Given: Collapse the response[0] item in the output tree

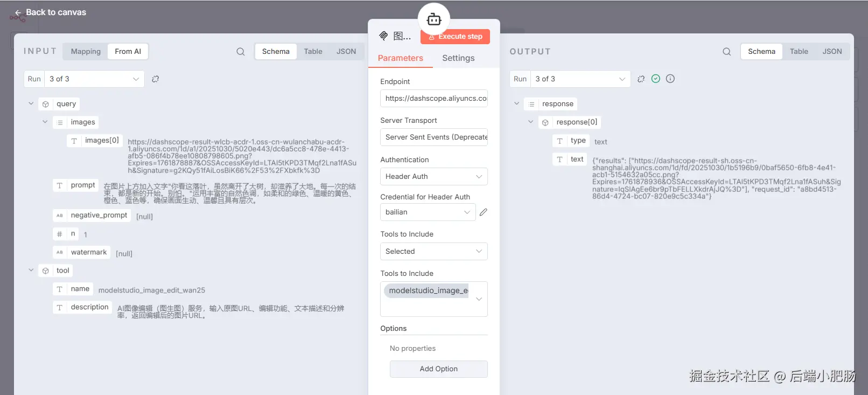Looking at the screenshot, I should 530,122.
